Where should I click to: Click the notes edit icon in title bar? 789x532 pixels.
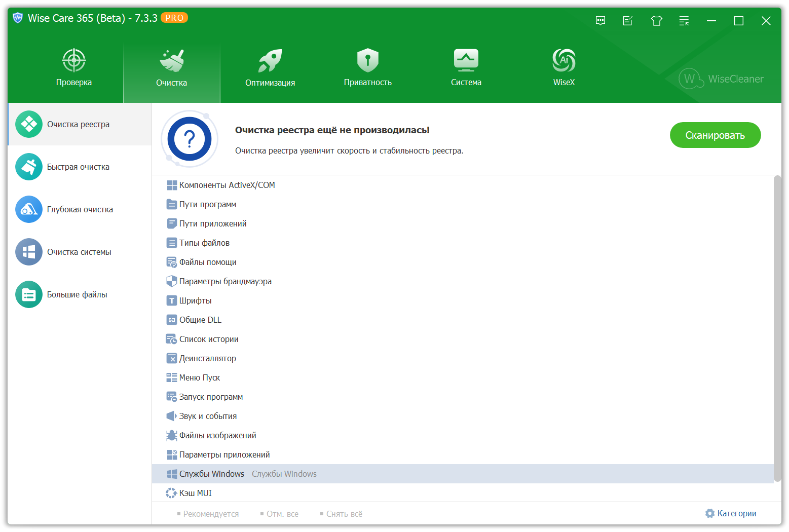628,21
